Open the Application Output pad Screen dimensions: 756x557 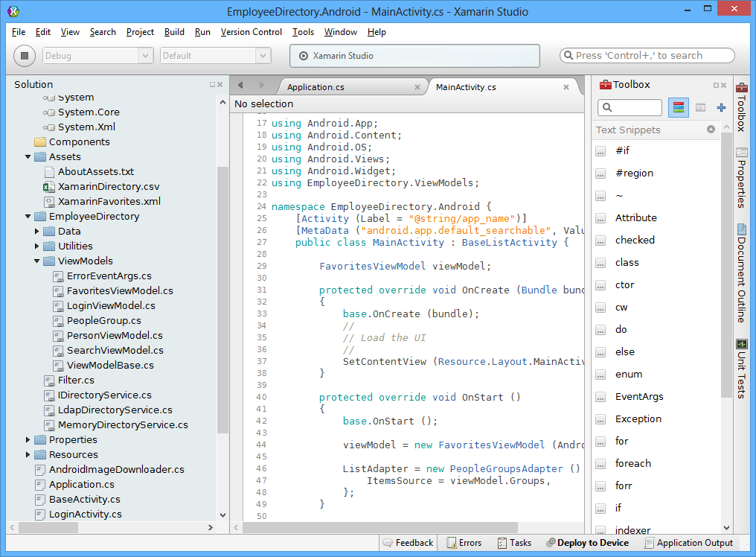pos(689,543)
